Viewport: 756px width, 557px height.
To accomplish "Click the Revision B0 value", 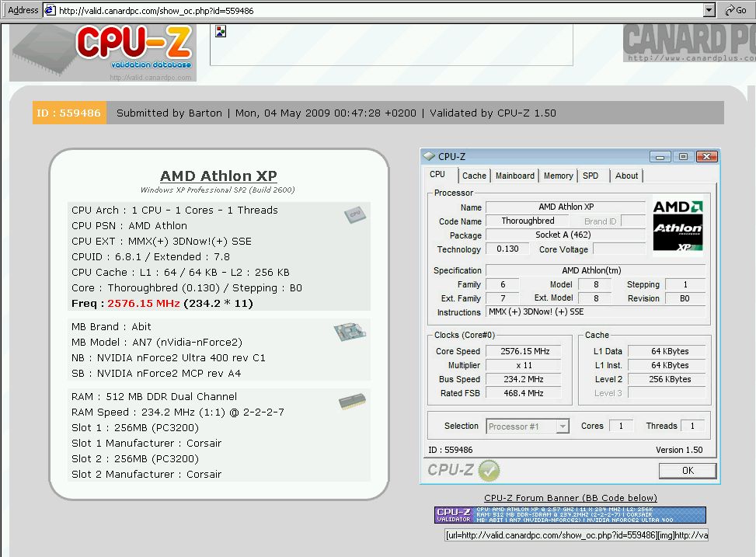I will coord(685,298).
